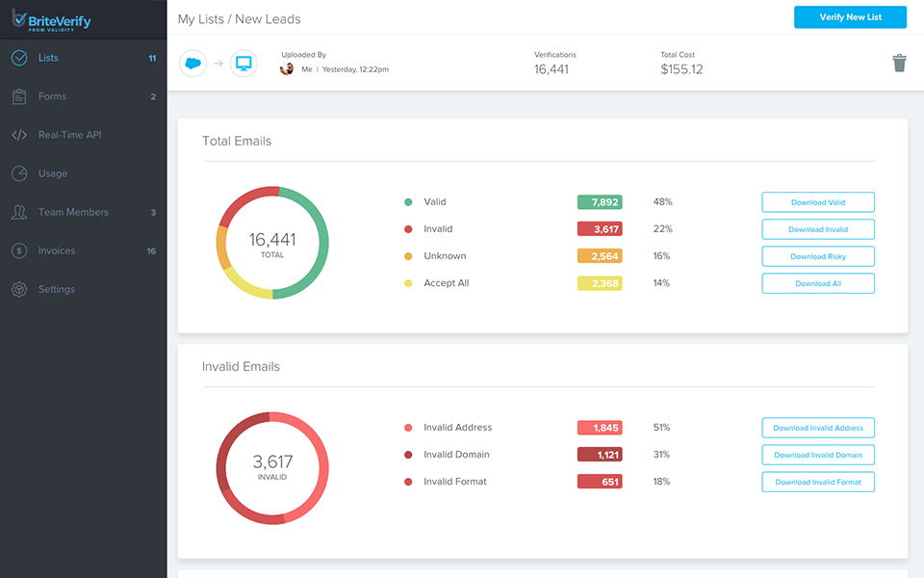Click Download Valid button

[x=818, y=202]
